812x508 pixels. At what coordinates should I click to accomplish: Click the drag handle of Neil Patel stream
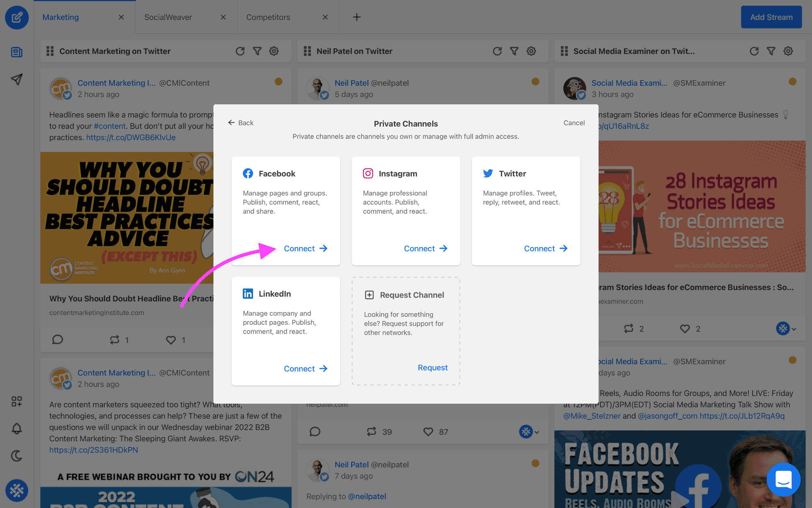click(307, 51)
